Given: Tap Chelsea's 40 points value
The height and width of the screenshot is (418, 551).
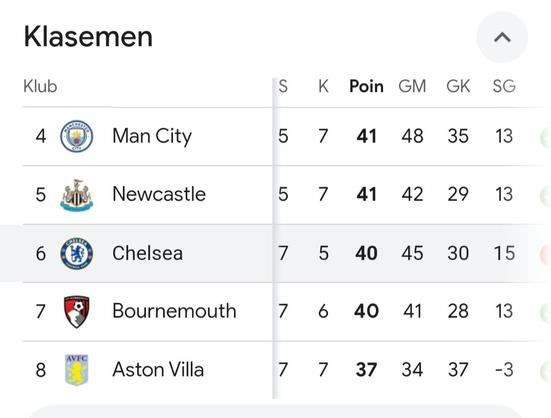Looking at the screenshot, I should 366,253.
